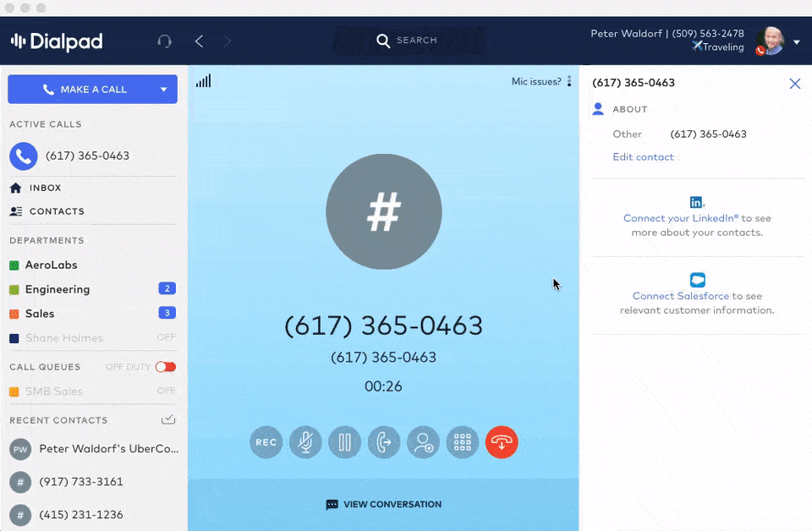This screenshot has height=531, width=812.
Task: Click Connect your LinkedIn link
Action: (680, 218)
